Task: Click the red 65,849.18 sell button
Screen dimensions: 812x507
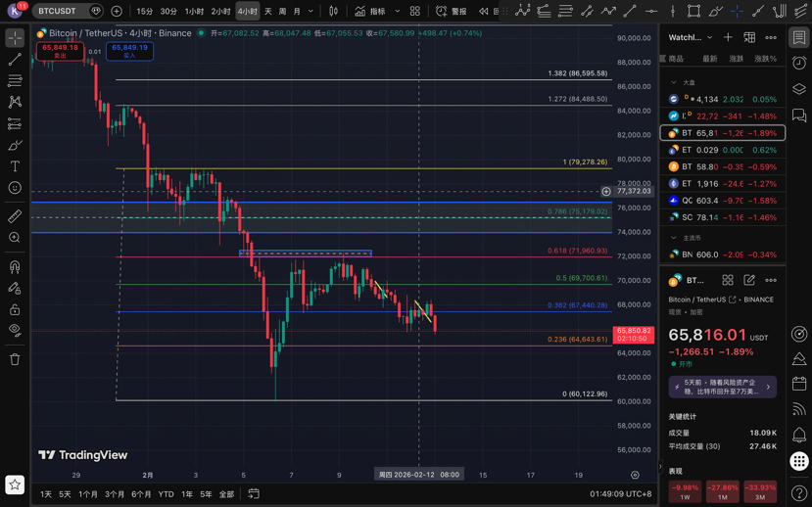Action: click(x=60, y=51)
